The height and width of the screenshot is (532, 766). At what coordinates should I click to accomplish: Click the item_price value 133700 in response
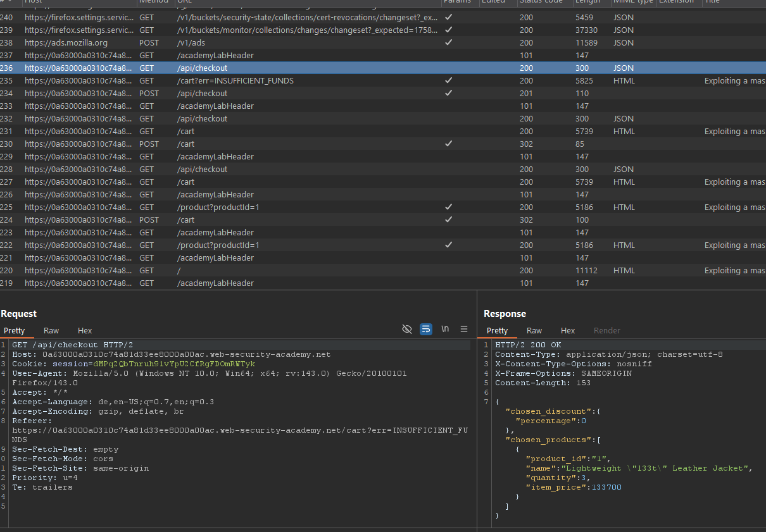point(606,487)
